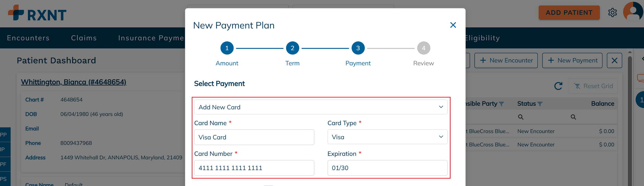Click the Balance column search icon
The height and width of the screenshot is (186, 644).
573,117
